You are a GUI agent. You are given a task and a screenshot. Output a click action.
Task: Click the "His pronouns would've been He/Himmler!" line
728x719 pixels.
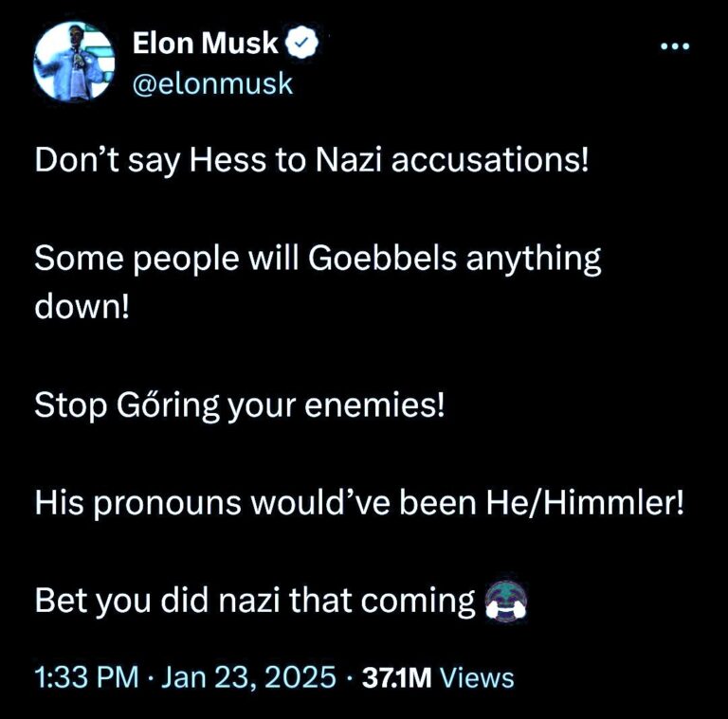click(x=358, y=503)
